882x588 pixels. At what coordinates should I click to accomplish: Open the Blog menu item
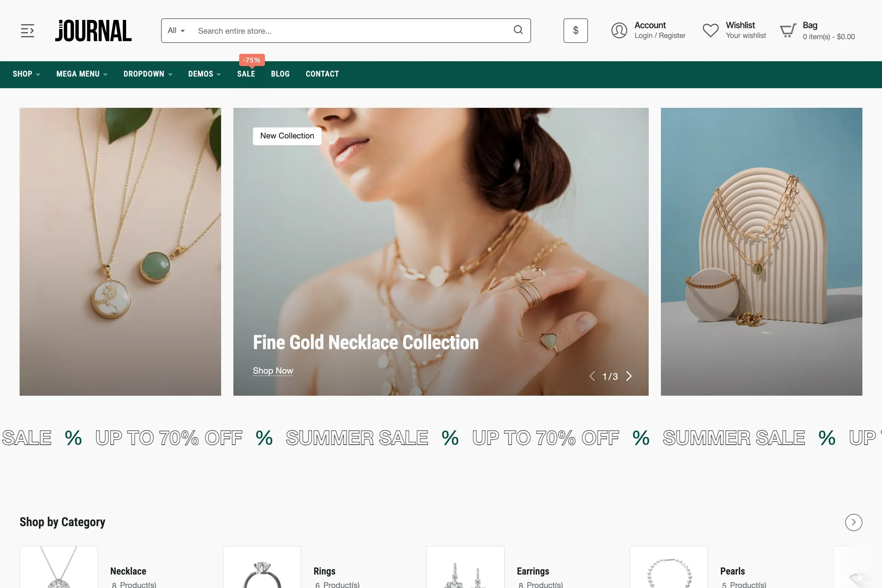(x=280, y=74)
